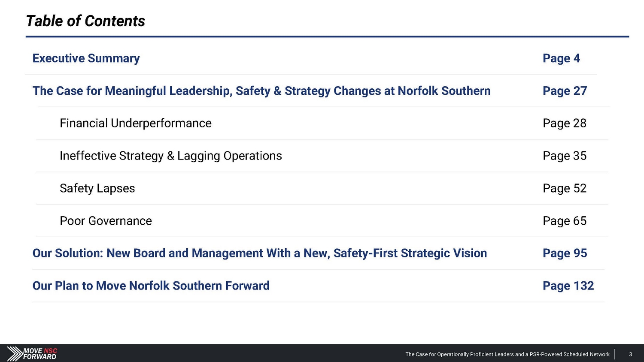Open Our Solution: New Board and Management
The height and width of the screenshot is (362, 644).
(x=259, y=253)
